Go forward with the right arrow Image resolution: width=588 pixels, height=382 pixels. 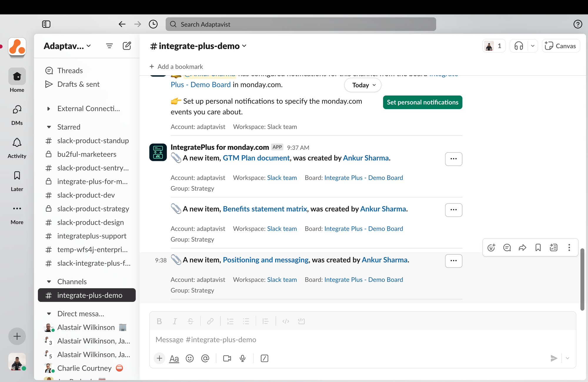pyautogui.click(x=138, y=24)
